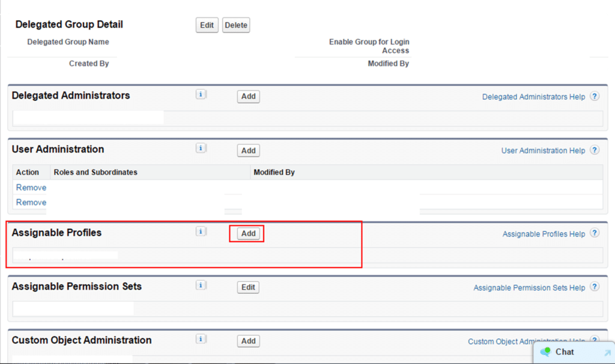The height and width of the screenshot is (364, 615).
Task: Open the Chat widget
Action: (565, 352)
